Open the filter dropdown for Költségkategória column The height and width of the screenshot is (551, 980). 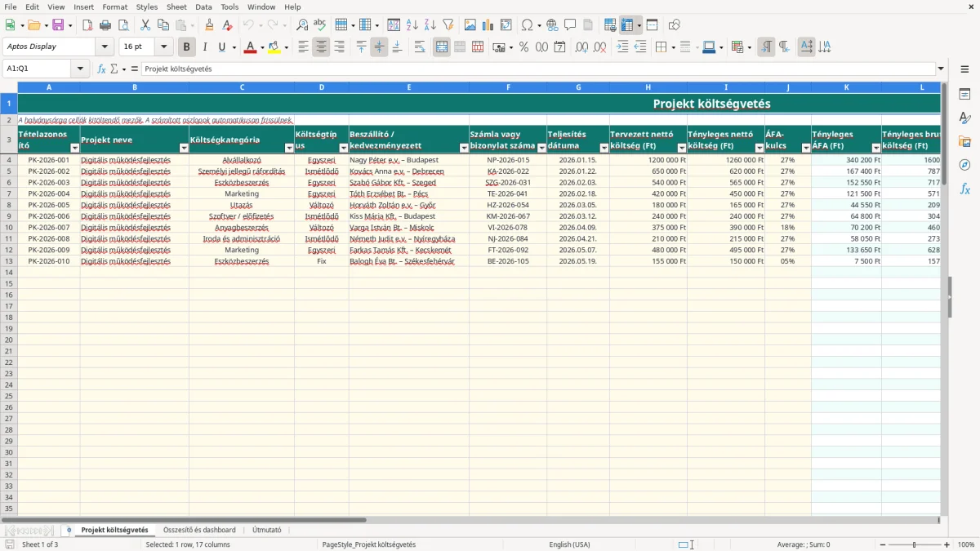(x=289, y=148)
